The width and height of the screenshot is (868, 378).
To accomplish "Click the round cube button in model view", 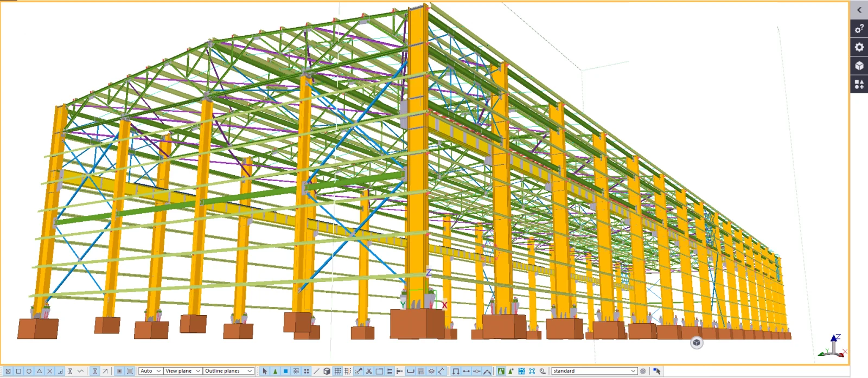I will click(x=697, y=343).
